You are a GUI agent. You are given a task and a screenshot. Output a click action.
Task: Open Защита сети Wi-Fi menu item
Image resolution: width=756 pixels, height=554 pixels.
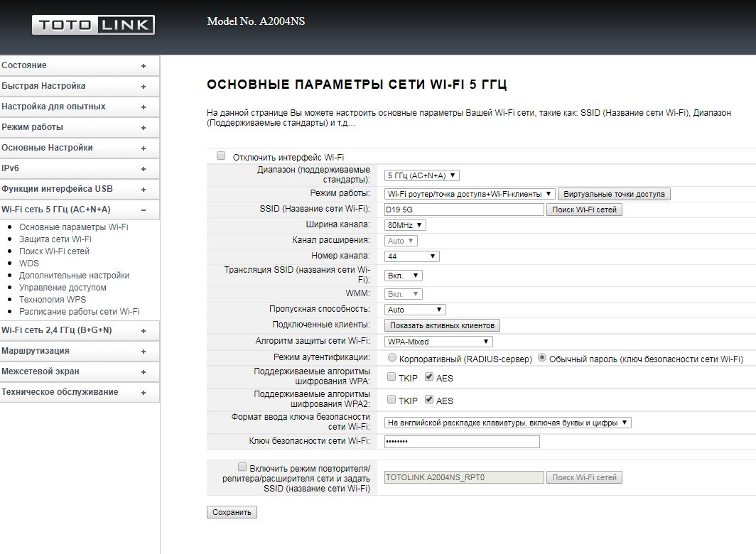click(55, 239)
